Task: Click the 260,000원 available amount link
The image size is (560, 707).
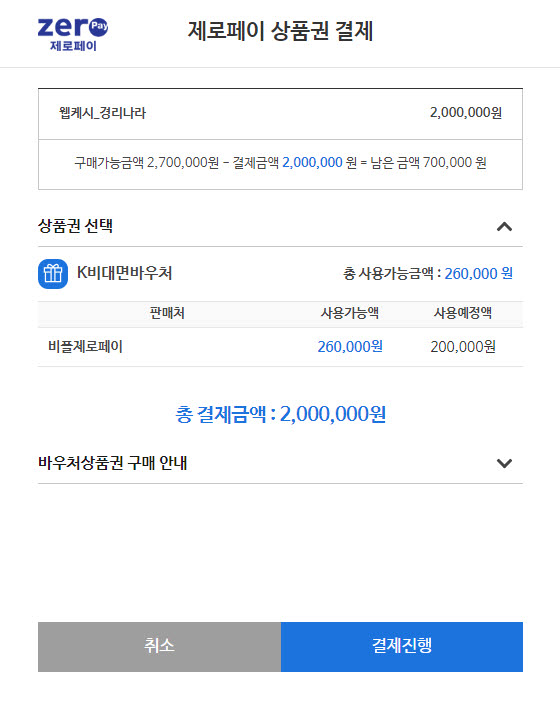Action: pos(350,347)
